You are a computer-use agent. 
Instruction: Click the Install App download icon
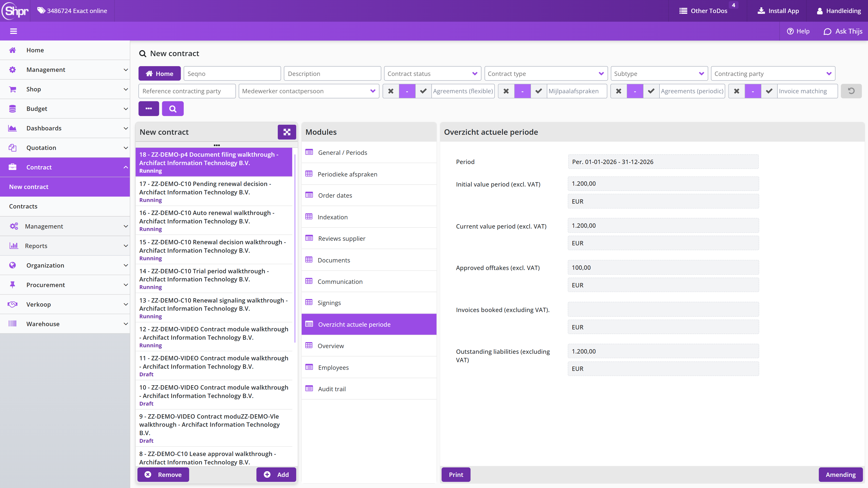coord(761,11)
